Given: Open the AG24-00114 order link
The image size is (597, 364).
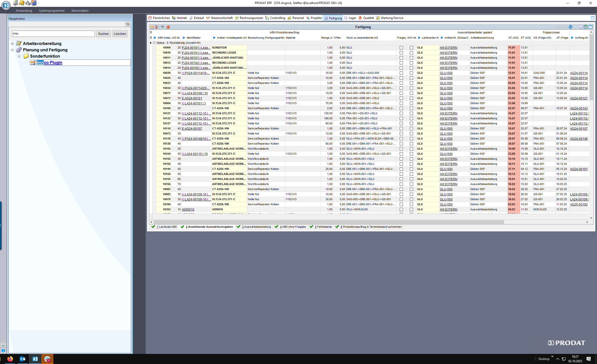Looking at the screenshot, I should pyautogui.click(x=579, y=73).
